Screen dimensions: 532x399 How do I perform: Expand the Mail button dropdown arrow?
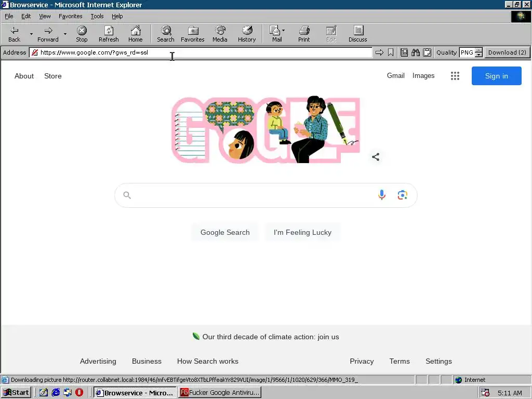284,31
